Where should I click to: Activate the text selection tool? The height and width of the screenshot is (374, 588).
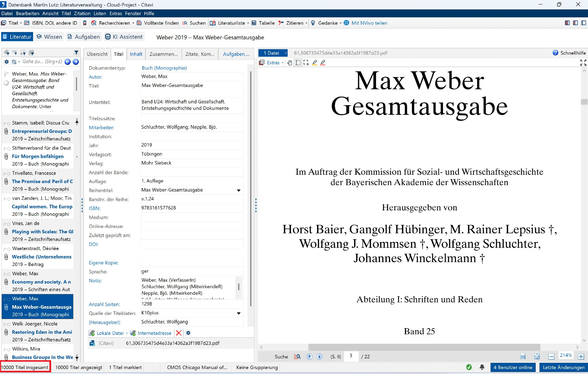(x=298, y=63)
